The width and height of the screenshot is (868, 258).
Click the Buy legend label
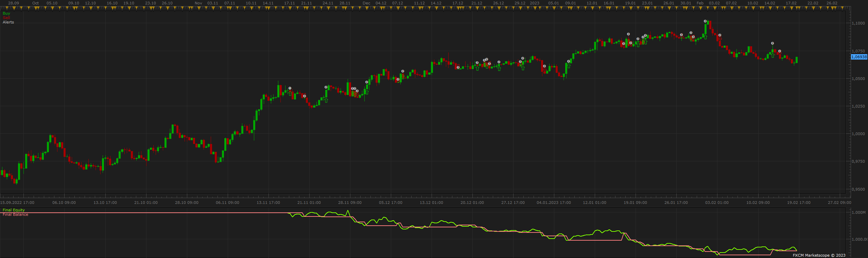point(6,13)
